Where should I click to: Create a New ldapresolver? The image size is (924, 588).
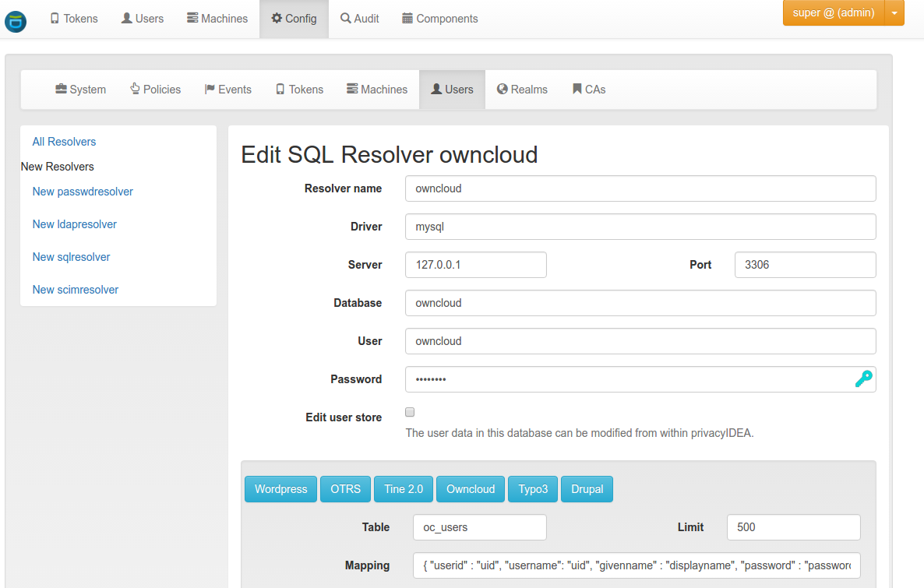(x=74, y=224)
